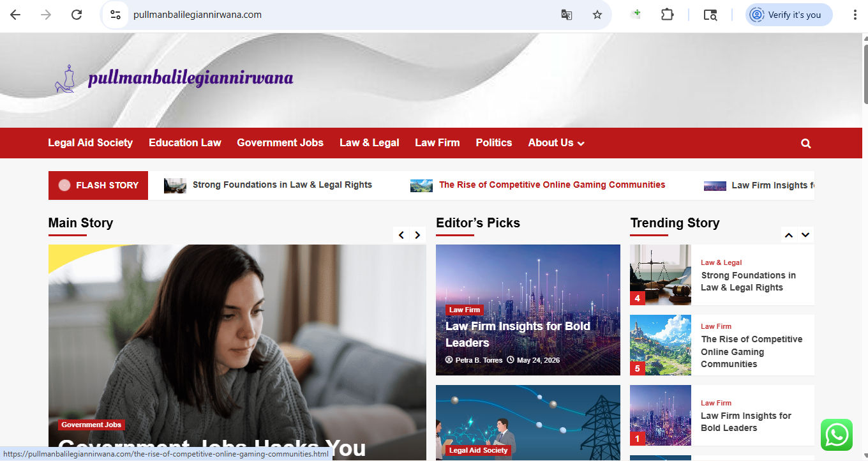Bookmark this page with the star
Viewport: 868px width, 461px height.
pyautogui.click(x=597, y=15)
